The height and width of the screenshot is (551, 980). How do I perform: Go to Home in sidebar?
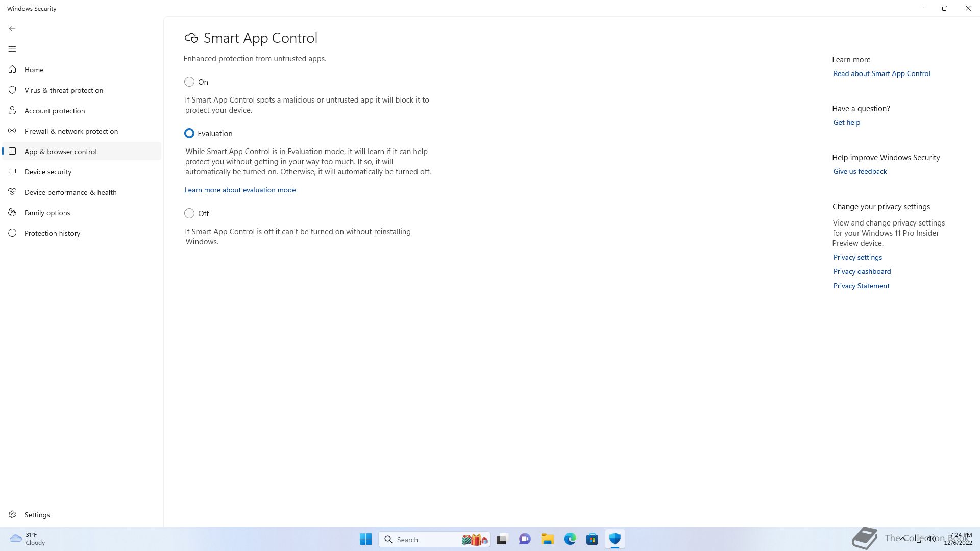[x=82, y=69]
